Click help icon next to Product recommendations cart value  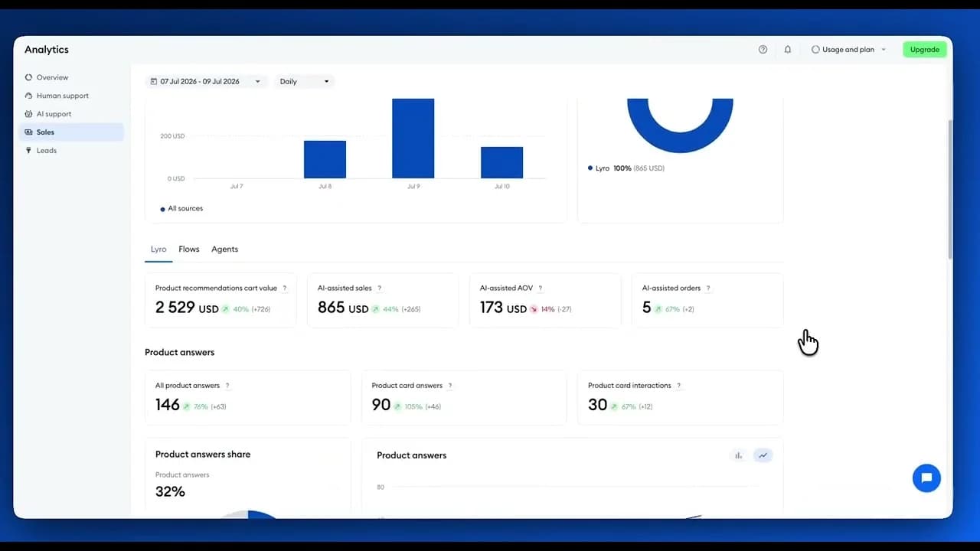coord(285,289)
